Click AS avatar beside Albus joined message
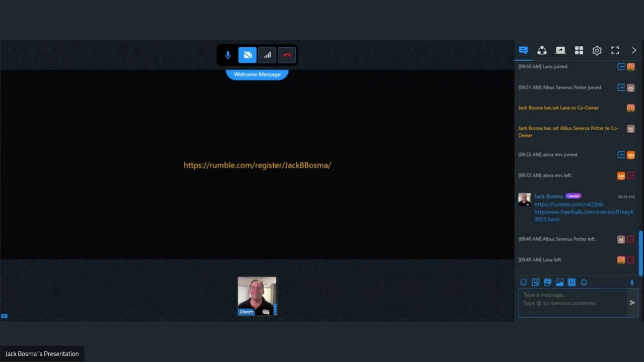Viewport: 644px width, 362px height. (631, 87)
